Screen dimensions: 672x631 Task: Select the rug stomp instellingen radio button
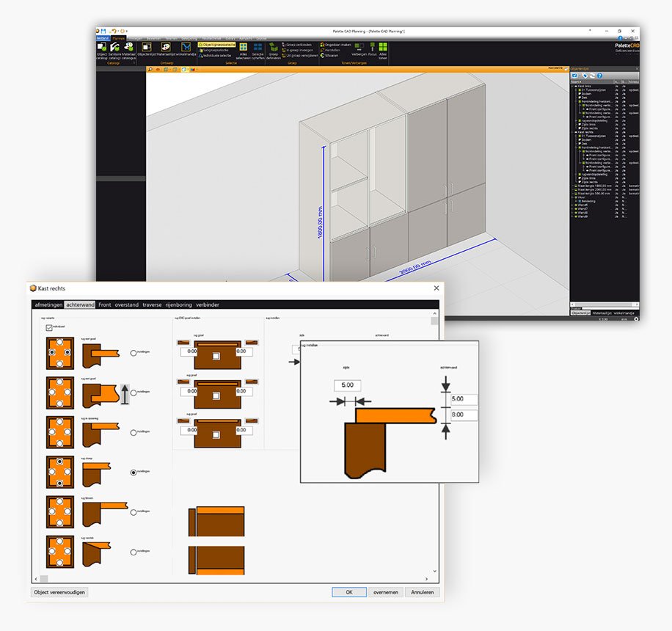click(x=133, y=473)
